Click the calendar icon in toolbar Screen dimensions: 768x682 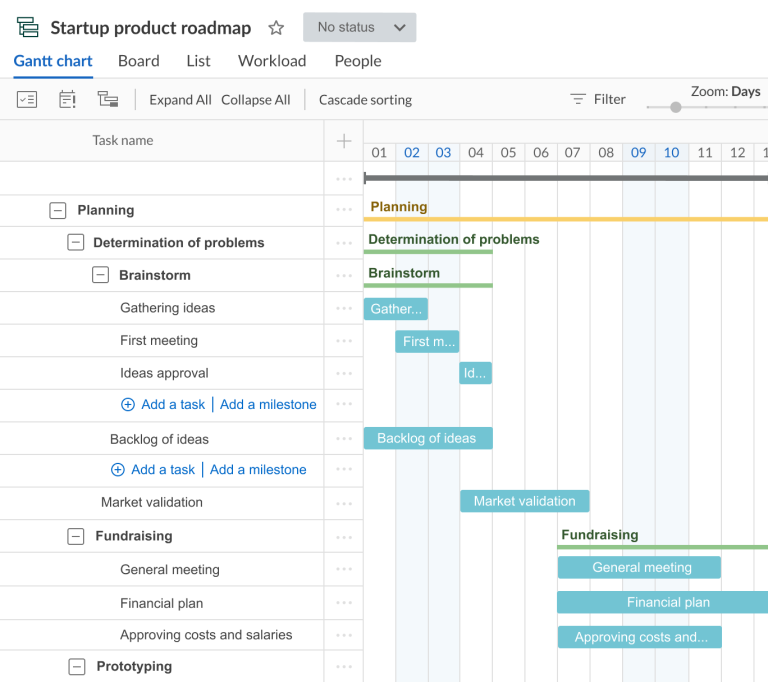point(67,99)
